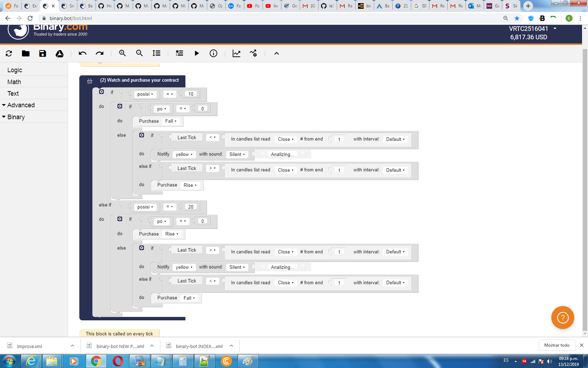Save the strategy using the save icon

click(x=42, y=53)
